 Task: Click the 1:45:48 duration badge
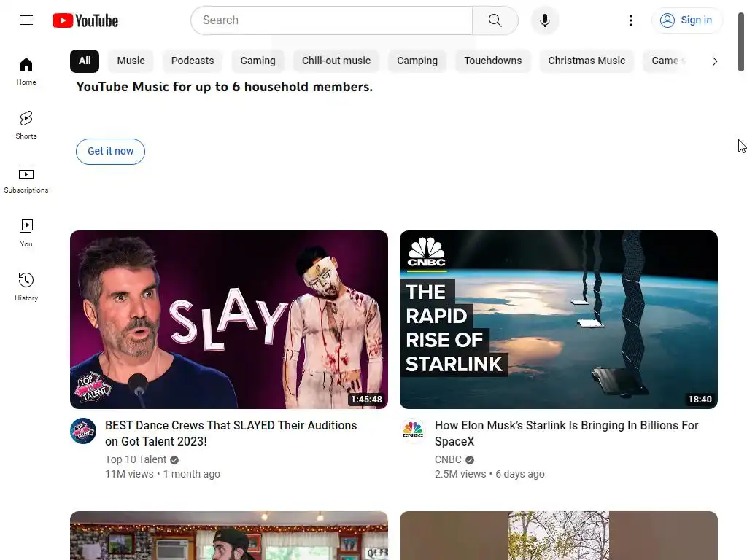tap(366, 400)
